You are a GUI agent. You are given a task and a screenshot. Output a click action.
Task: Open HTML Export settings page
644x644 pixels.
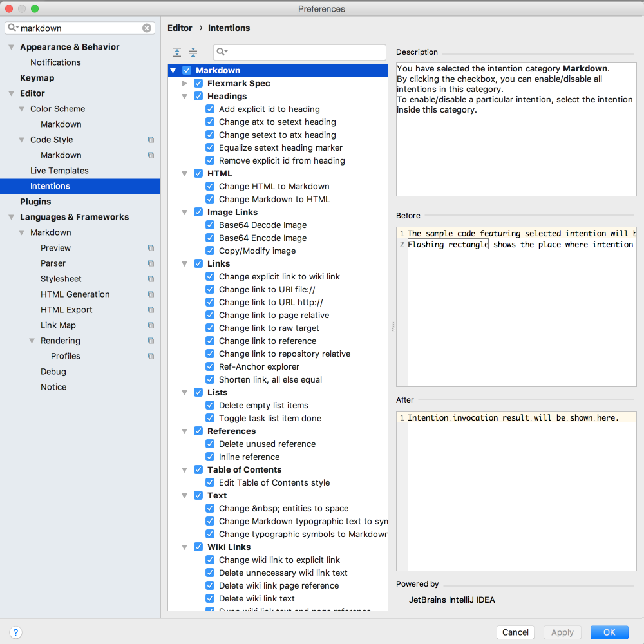click(x=66, y=310)
